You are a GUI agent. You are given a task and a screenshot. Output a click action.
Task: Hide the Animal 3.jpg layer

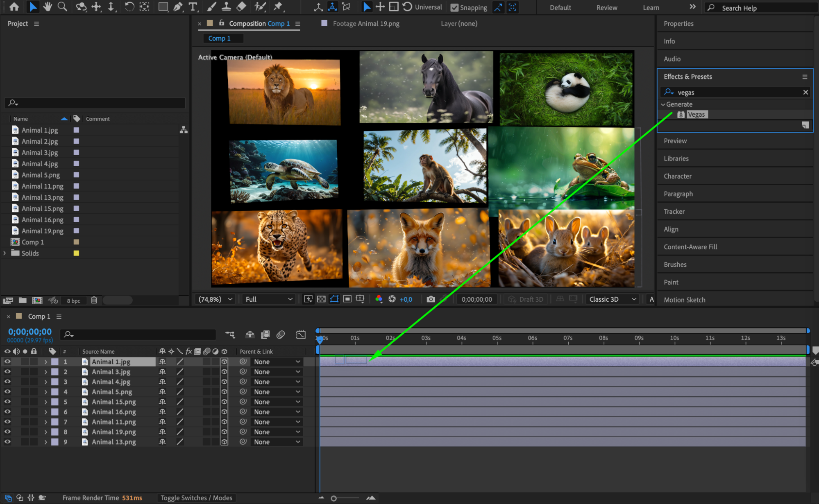(x=7, y=372)
